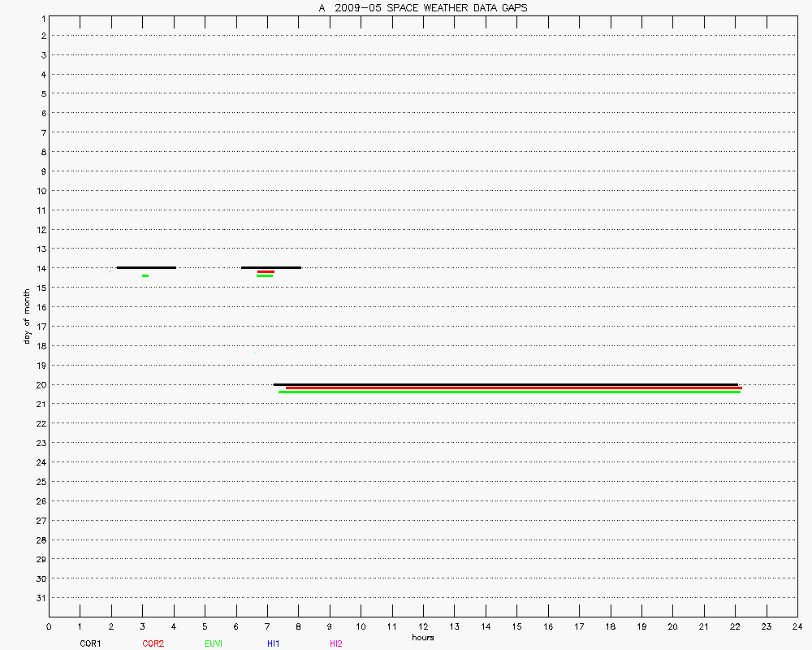812x650 pixels.
Task: Click the blue HI1 legend label
Action: [x=274, y=643]
